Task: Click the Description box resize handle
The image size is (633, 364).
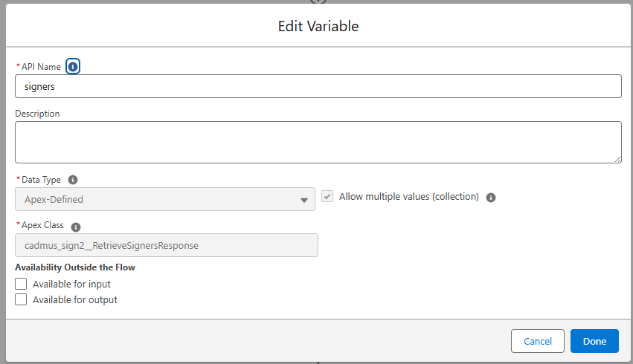Action: 617,159
